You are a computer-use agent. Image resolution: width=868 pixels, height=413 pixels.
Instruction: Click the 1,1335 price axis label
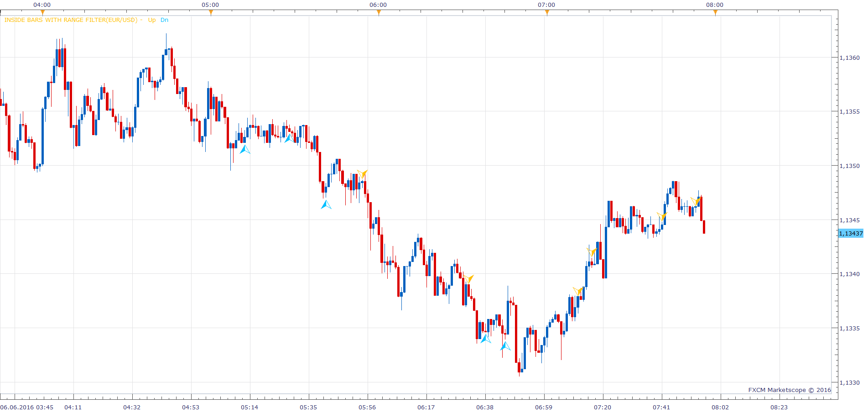(849, 329)
